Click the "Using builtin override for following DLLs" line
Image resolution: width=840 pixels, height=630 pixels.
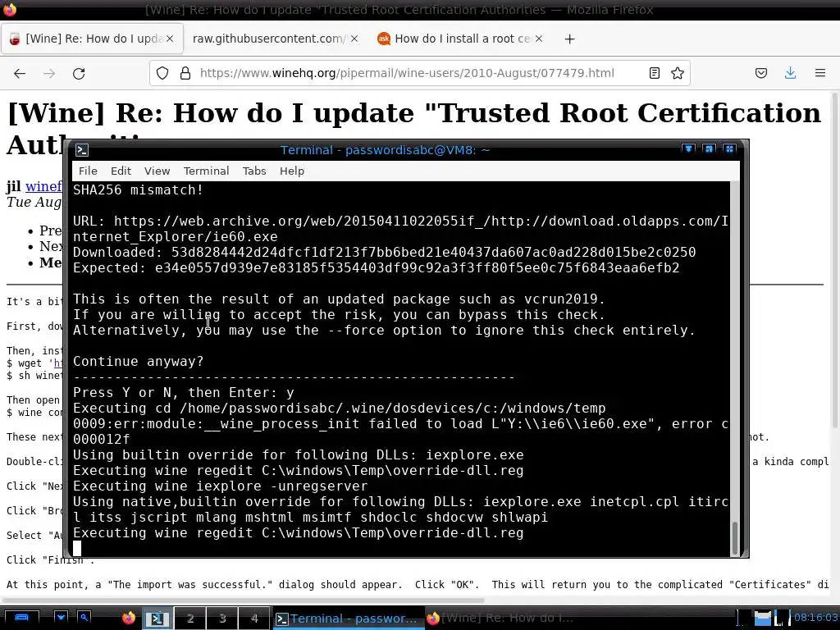[299, 454]
